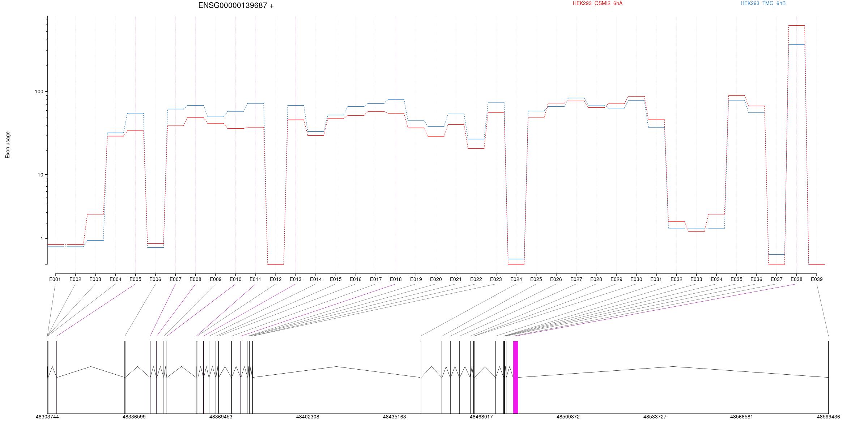Click exon label E012
This screenshot has height=434, width=868.
tap(276, 279)
